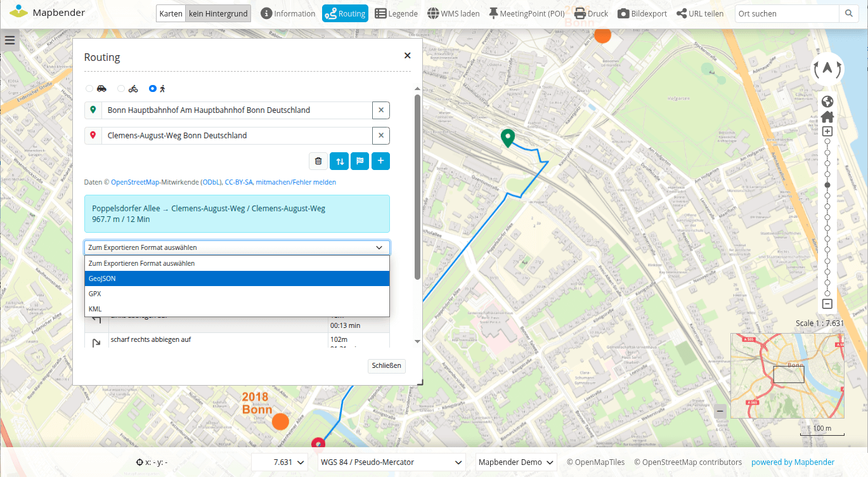Reset map rotation with the north arrow

coord(828,69)
